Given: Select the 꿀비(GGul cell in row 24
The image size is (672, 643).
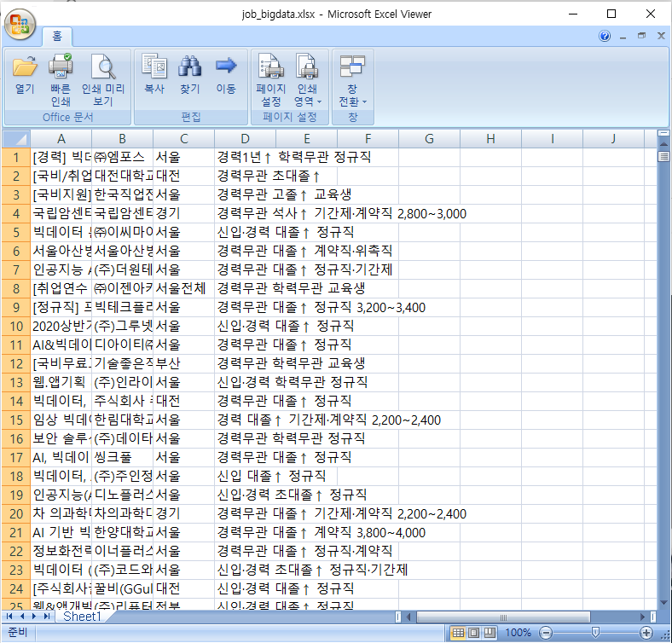Looking at the screenshot, I should coord(122,589).
